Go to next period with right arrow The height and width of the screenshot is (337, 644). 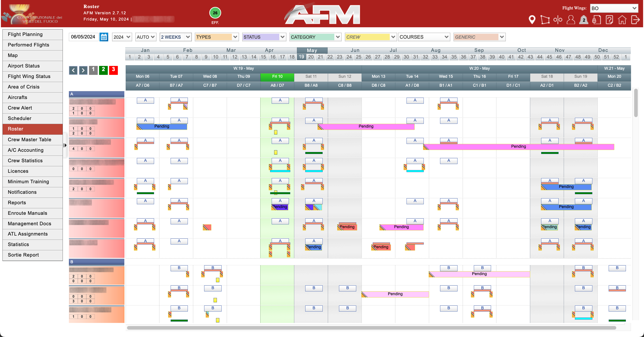(x=83, y=70)
